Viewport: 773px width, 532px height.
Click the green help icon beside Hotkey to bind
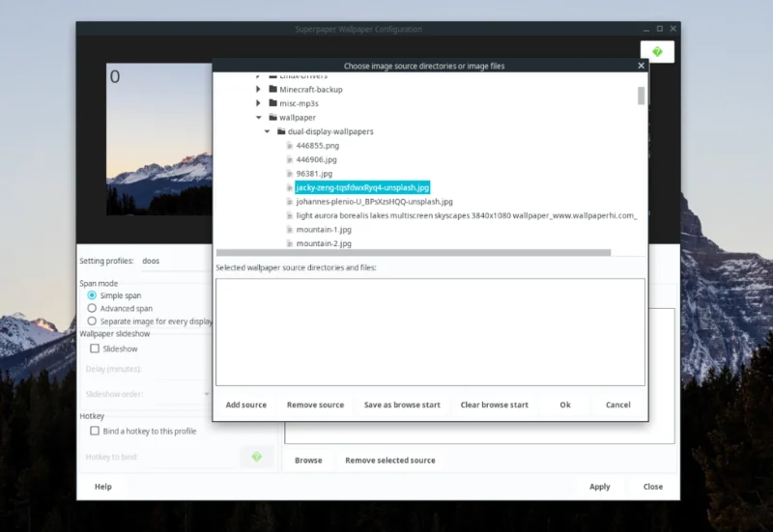coord(256,457)
